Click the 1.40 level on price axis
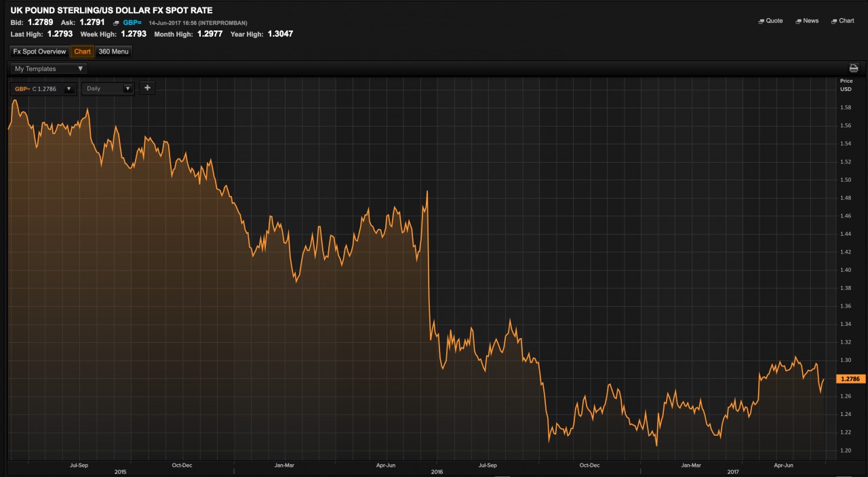The image size is (868, 477). pyautogui.click(x=845, y=270)
